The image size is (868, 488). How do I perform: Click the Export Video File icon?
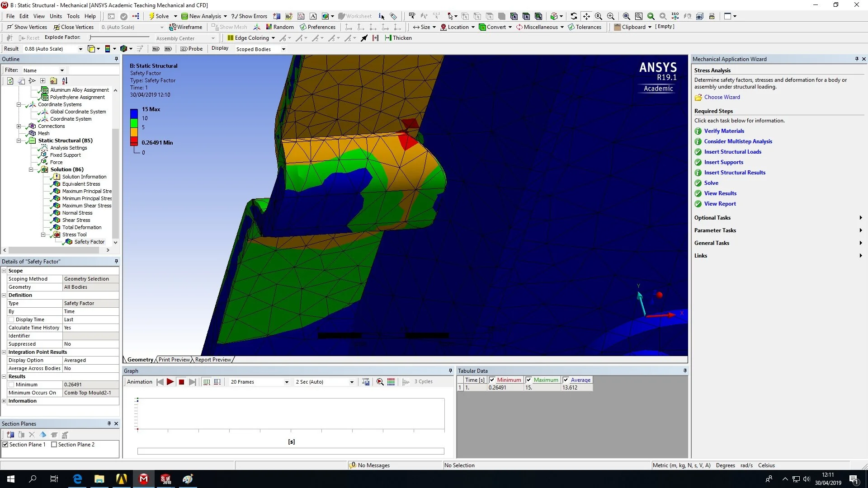pyautogui.click(x=366, y=382)
